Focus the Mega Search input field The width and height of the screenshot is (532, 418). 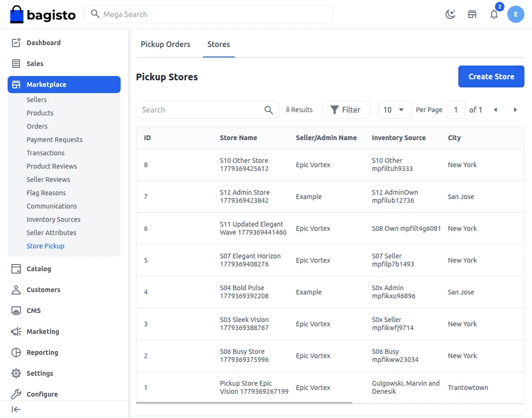pos(208,14)
